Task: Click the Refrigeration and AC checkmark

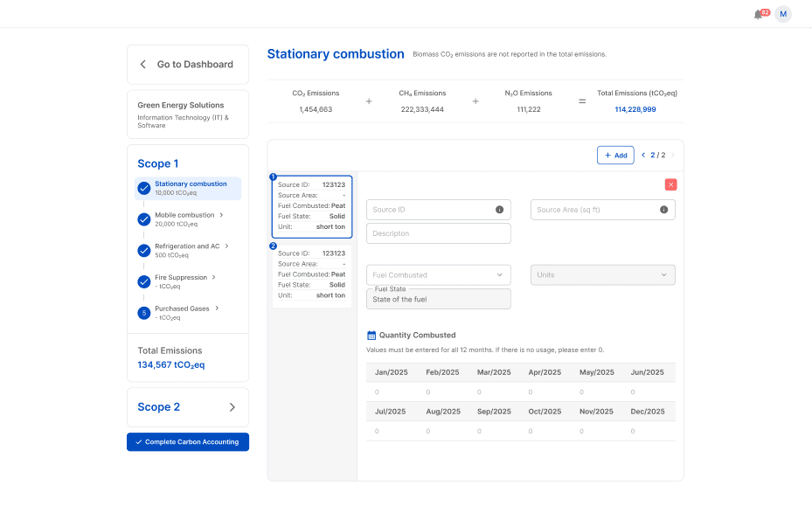Action: click(x=143, y=251)
